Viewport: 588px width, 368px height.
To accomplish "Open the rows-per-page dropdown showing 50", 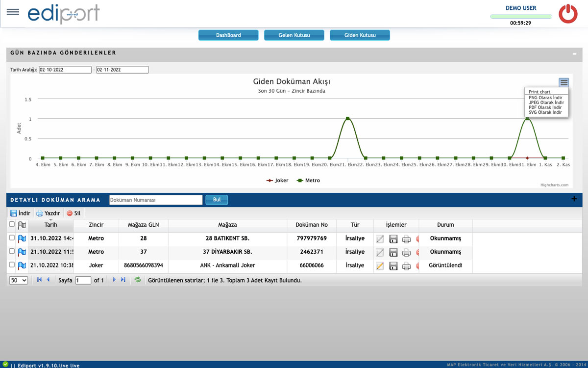I will click(x=19, y=280).
